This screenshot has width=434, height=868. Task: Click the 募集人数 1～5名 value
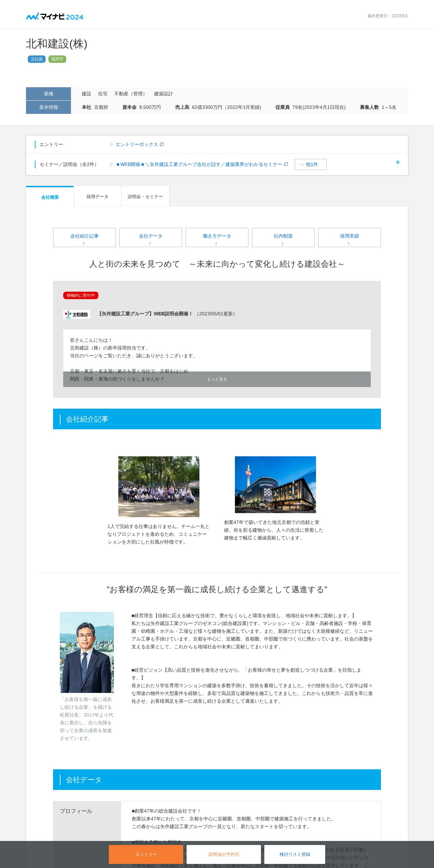[x=378, y=107]
